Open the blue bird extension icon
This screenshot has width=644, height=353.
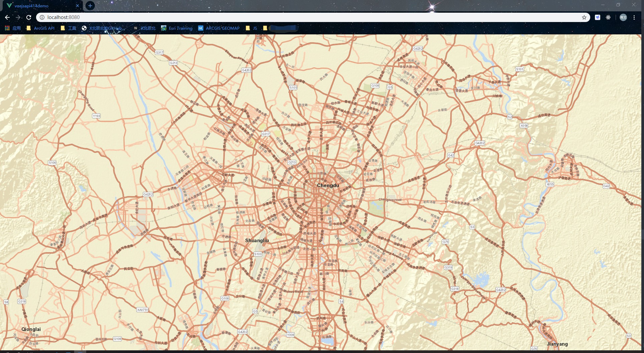coord(598,17)
